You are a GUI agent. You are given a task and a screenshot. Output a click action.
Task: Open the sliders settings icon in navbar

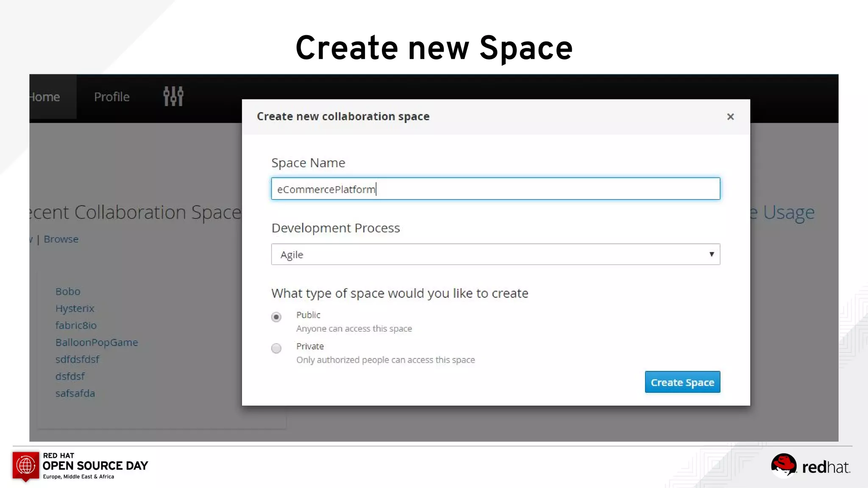click(x=173, y=96)
